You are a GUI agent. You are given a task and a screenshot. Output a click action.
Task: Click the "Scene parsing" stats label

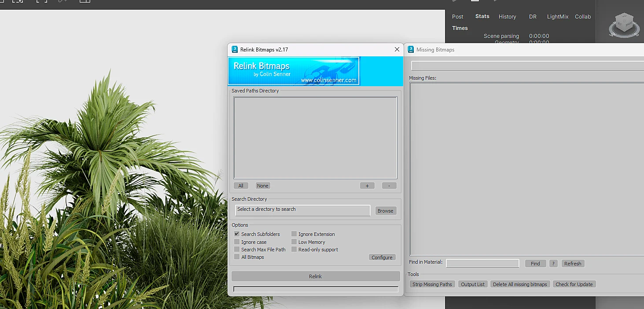pos(501,36)
